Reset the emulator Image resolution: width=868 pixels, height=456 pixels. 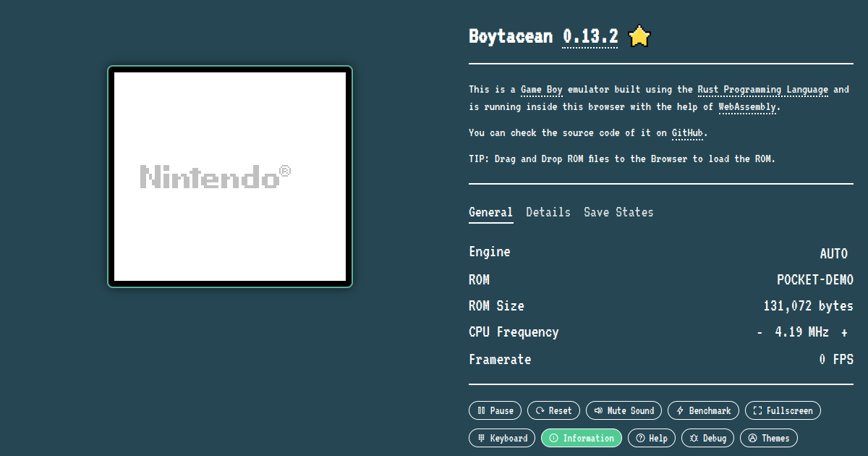(x=554, y=410)
